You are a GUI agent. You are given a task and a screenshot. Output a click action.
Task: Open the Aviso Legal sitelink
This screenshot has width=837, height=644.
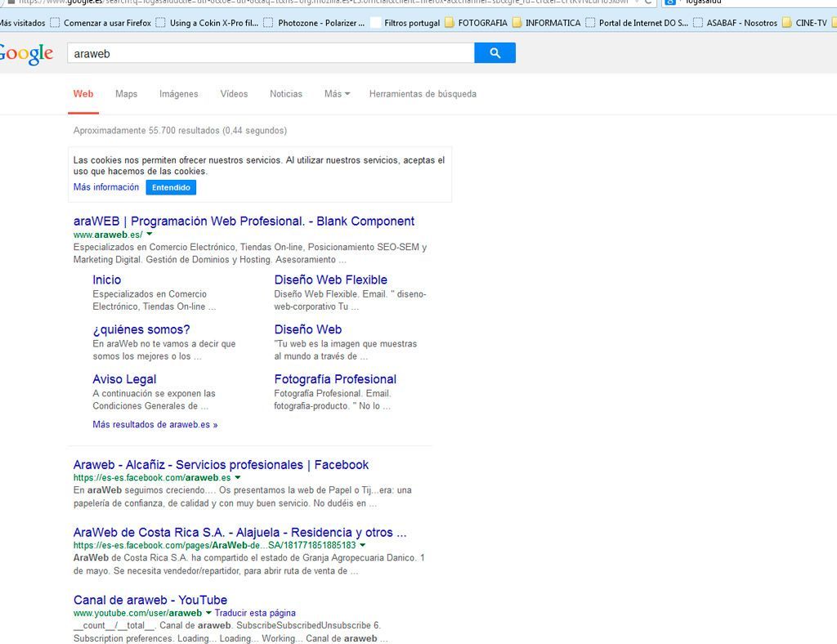(x=124, y=379)
